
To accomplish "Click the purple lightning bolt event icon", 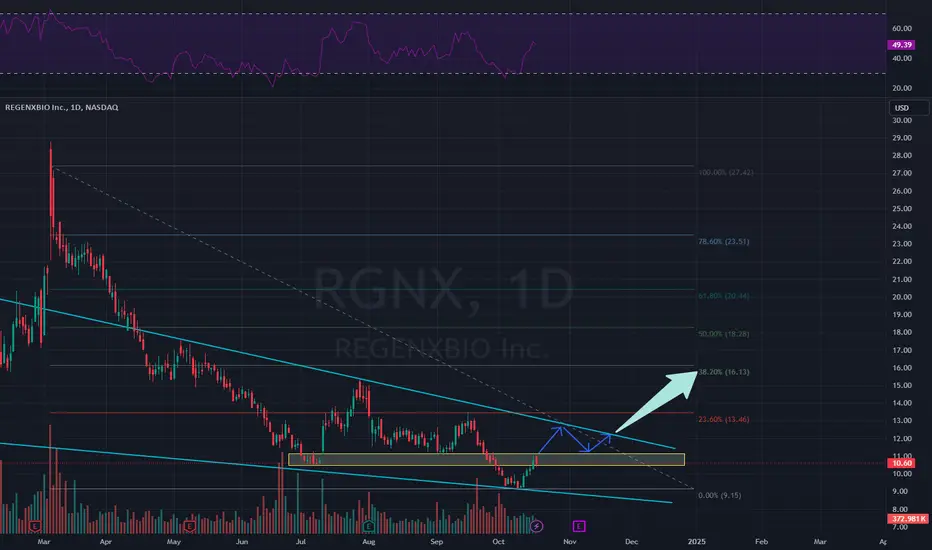I will point(537,526).
